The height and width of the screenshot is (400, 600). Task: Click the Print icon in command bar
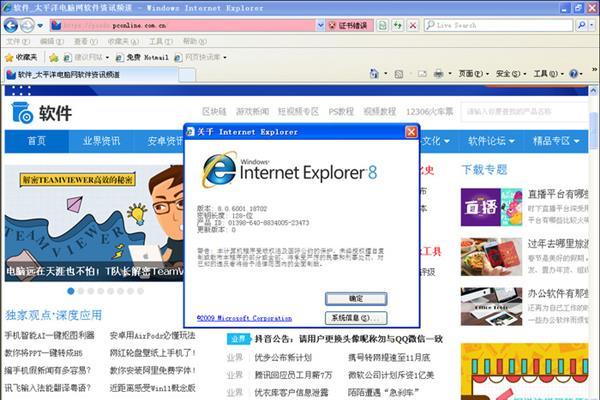click(x=439, y=73)
